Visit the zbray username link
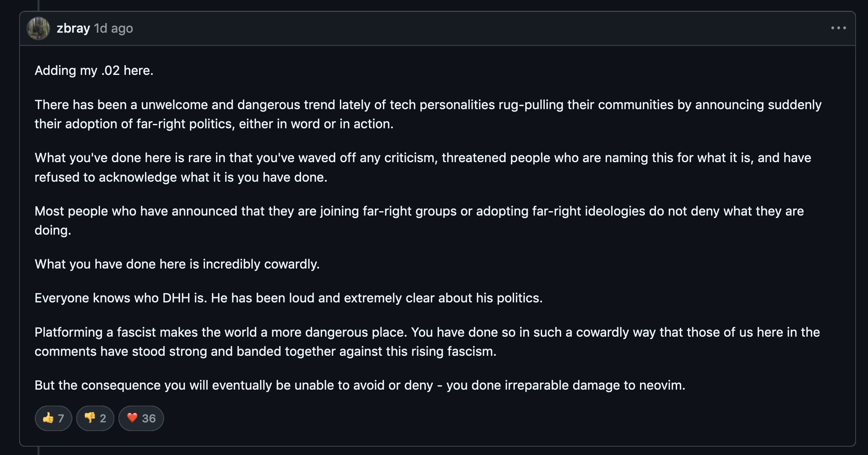 (x=73, y=28)
